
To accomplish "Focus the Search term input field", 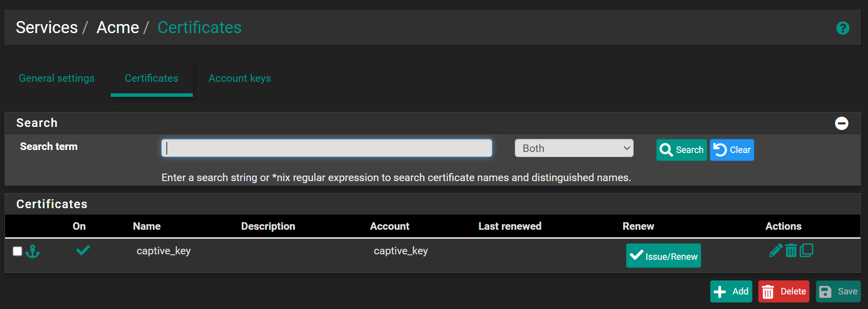I will pos(327,148).
